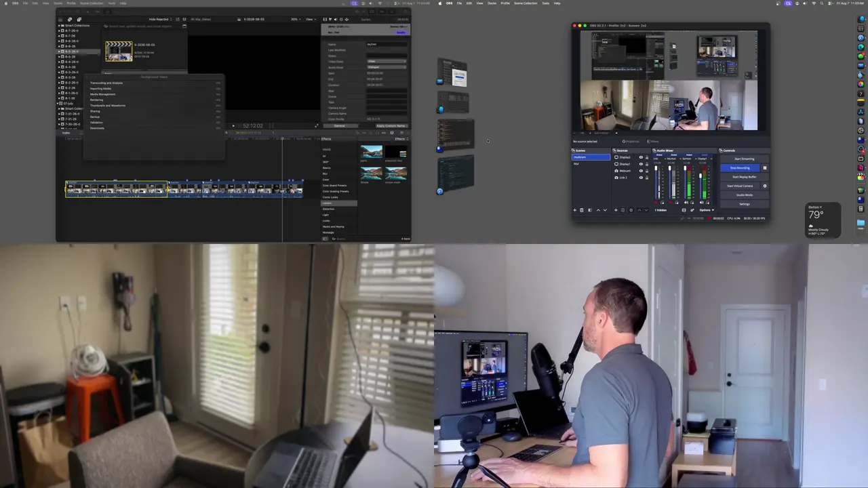Open Scene Collection menu on OBS display
Viewport: 868px width, 488px height.
(526, 3)
